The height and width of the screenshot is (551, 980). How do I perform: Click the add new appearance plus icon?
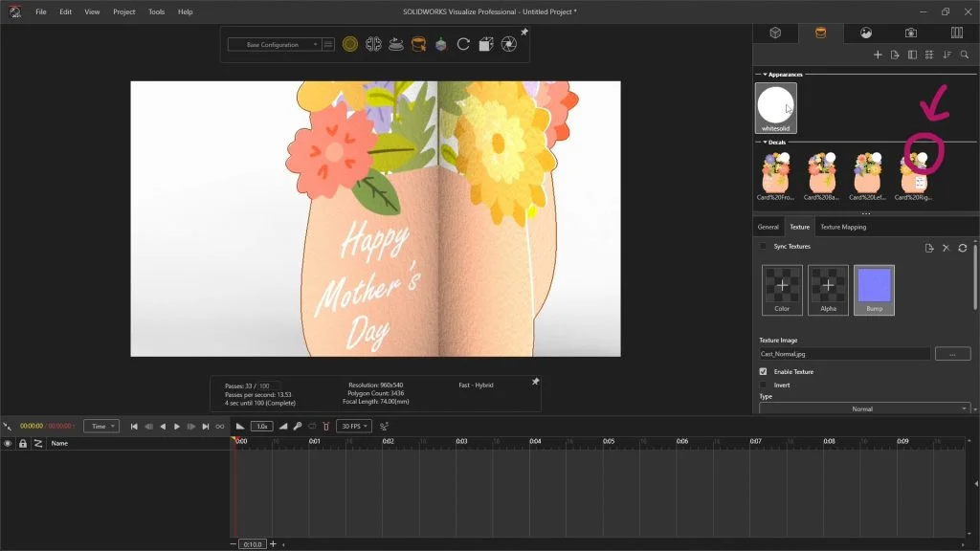click(x=878, y=55)
